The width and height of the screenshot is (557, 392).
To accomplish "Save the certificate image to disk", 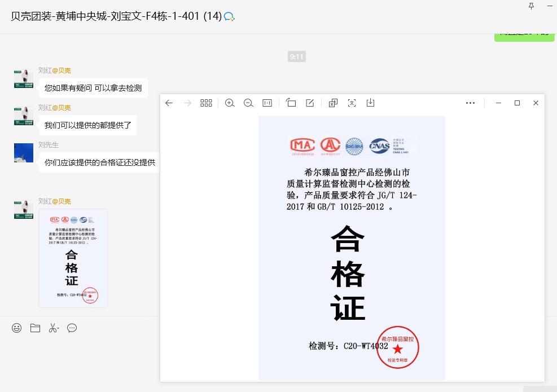I will click(370, 103).
